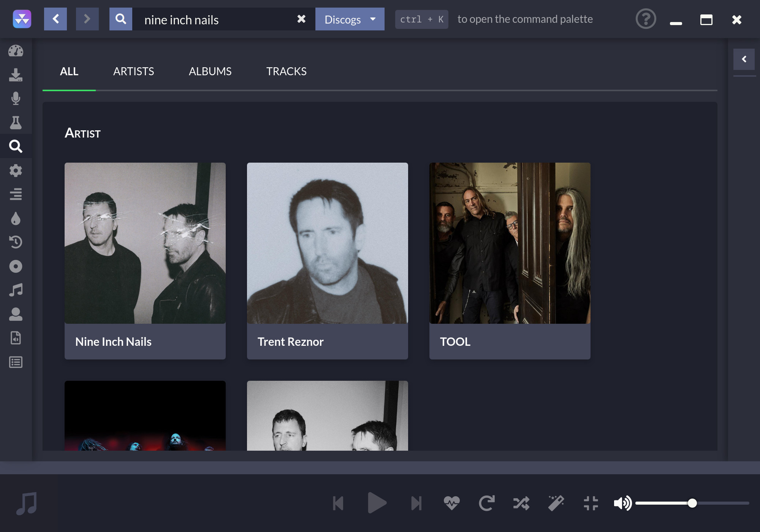
Task: Toggle the magic wand/auto-mix feature
Action: (x=556, y=503)
